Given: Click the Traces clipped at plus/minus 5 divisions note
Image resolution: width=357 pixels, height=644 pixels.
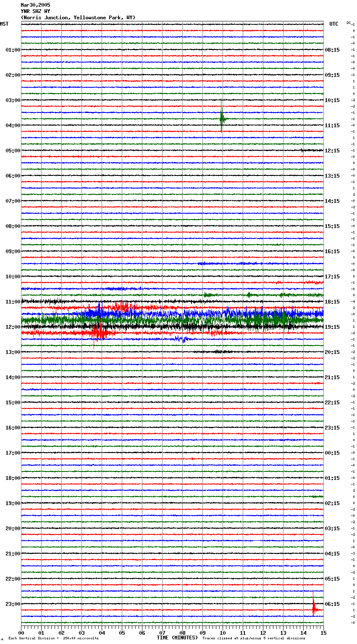Looking at the screenshot, I should pos(254,638).
